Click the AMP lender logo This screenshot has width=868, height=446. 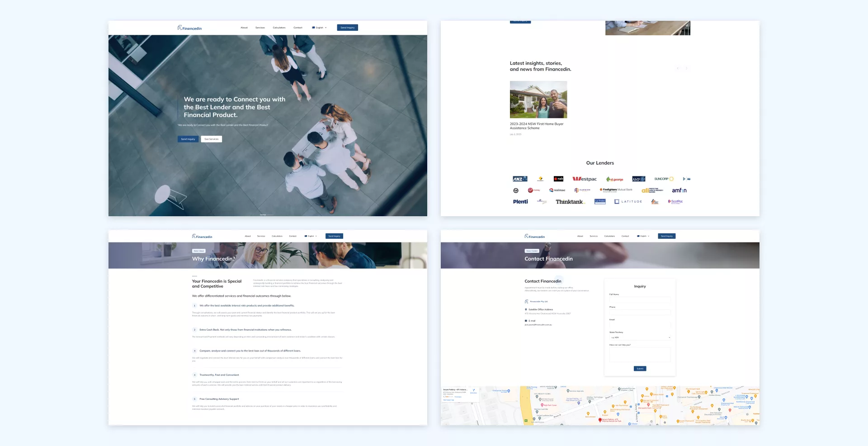click(638, 179)
